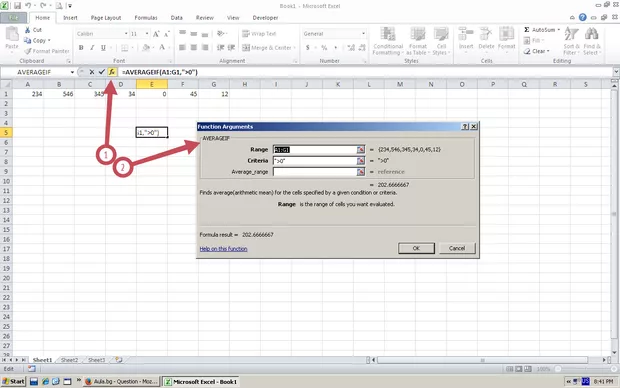
Task: Click the Criteria field's range selector icon
Action: [x=360, y=161]
